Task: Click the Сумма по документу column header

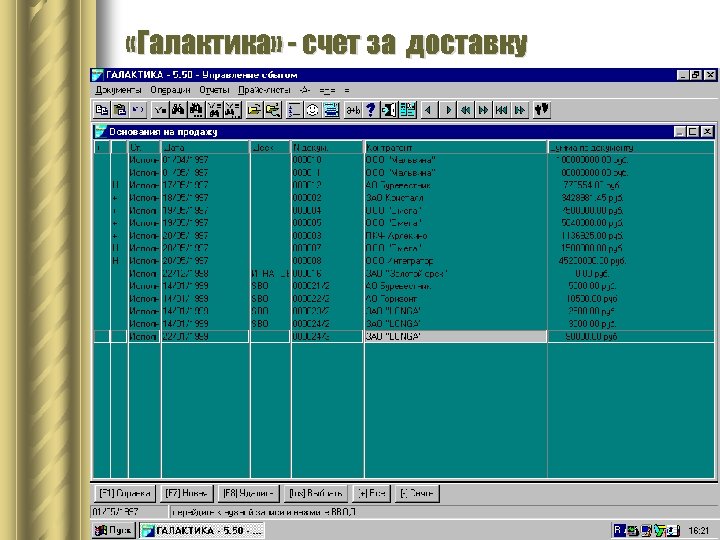Action: pos(631,147)
